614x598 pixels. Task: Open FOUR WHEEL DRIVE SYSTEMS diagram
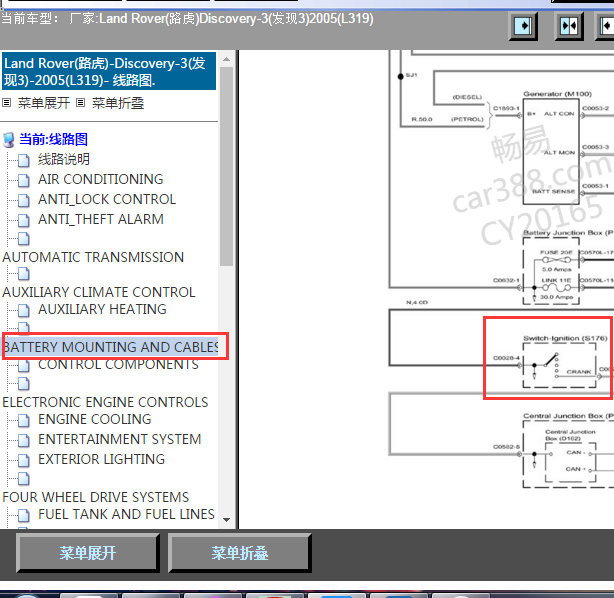96,497
